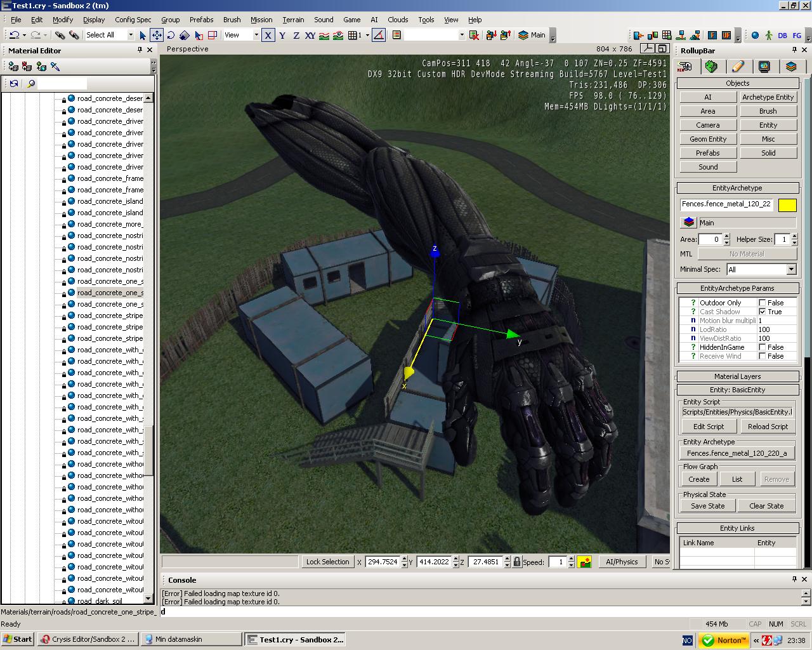
Task: Toggle Lock Selection button
Action: pyautogui.click(x=327, y=562)
